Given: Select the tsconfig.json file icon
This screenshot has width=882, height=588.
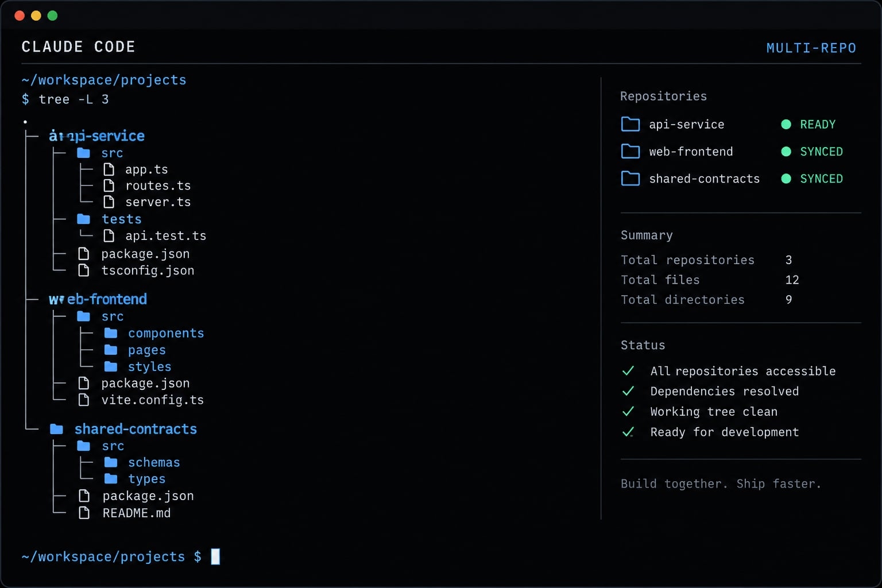Looking at the screenshot, I should pos(84,270).
